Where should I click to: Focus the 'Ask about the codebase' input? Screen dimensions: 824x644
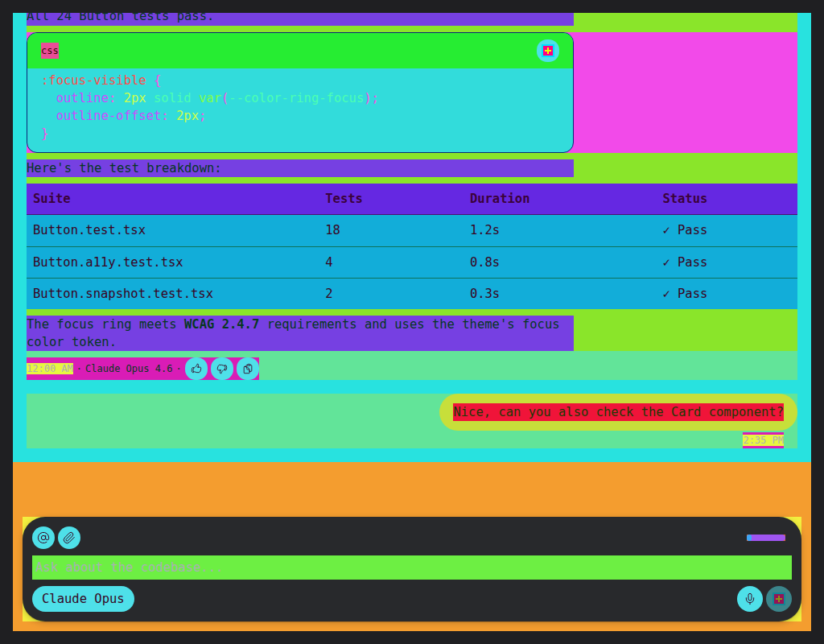[x=412, y=568]
